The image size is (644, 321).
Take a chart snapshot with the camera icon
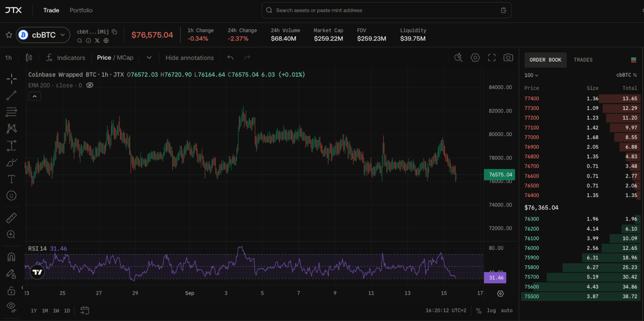coord(508,58)
